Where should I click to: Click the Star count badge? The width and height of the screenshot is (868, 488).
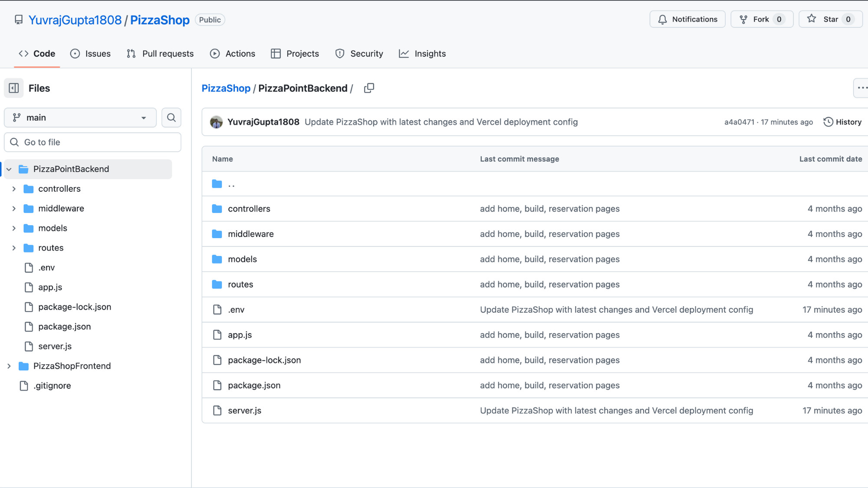(848, 19)
